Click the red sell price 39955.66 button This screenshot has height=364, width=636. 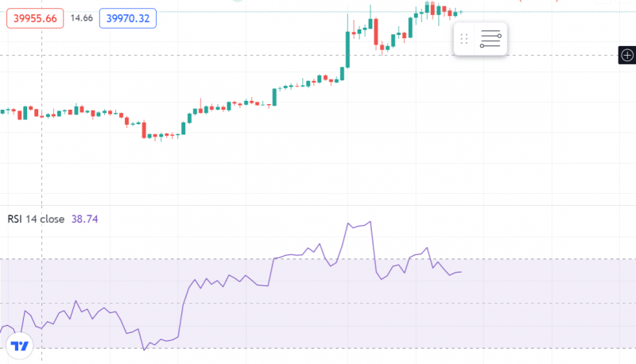(35, 17)
